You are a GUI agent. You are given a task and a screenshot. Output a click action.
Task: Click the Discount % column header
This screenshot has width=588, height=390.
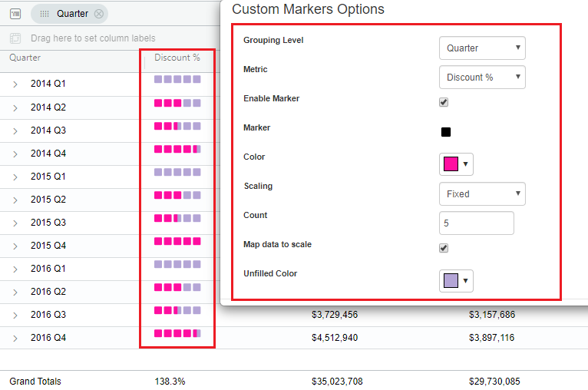[177, 58]
